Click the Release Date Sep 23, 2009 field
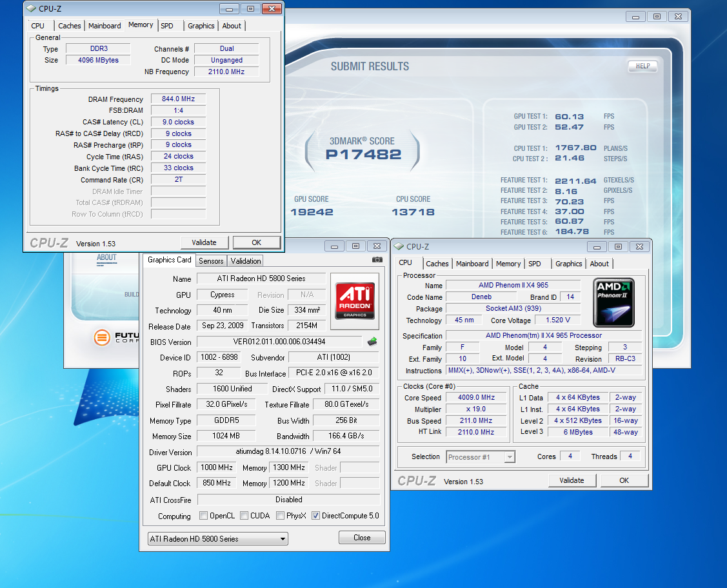Screen dimensions: 727x588 (223, 326)
